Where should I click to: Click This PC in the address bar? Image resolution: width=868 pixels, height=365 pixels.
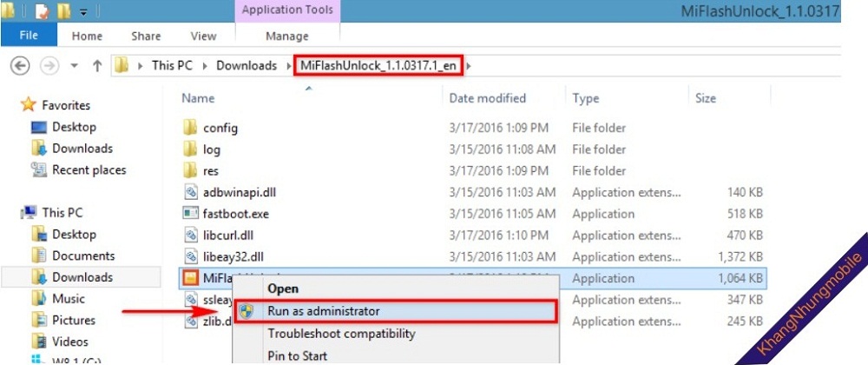[172, 66]
